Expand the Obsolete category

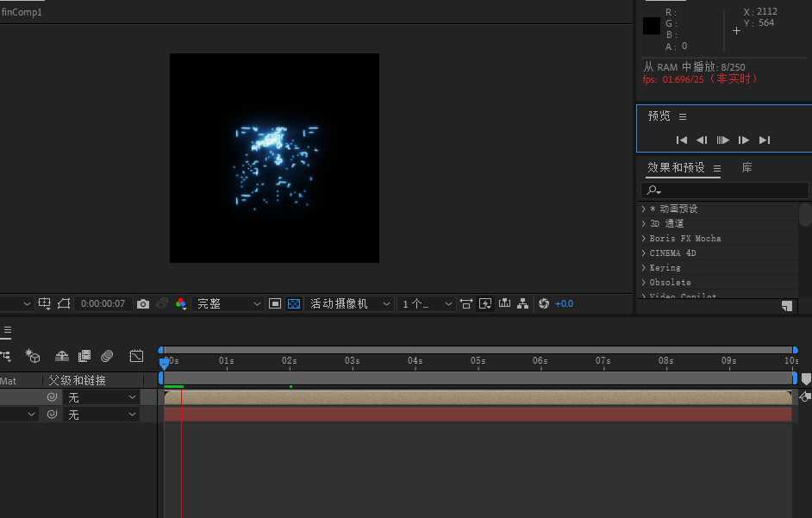point(644,283)
